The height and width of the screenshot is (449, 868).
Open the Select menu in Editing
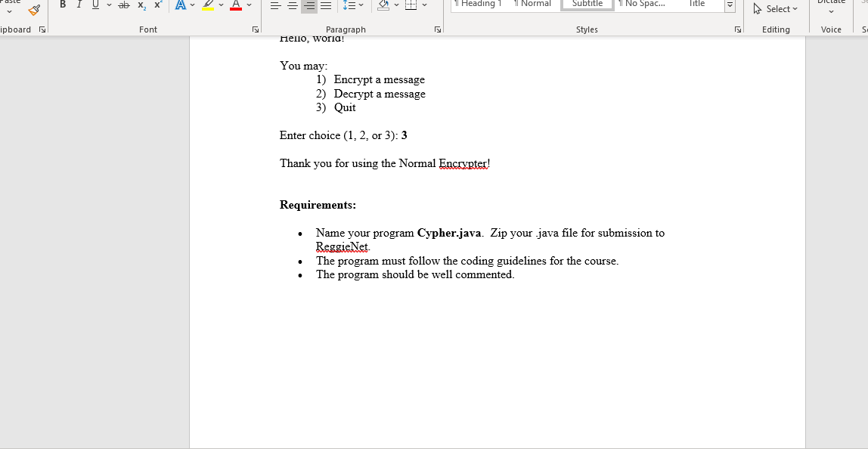tap(777, 9)
